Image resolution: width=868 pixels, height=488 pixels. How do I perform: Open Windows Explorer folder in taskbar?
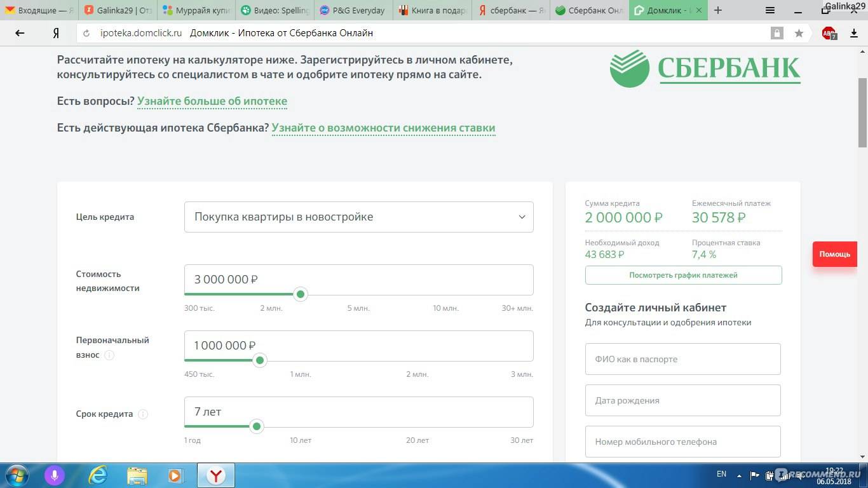point(137,475)
